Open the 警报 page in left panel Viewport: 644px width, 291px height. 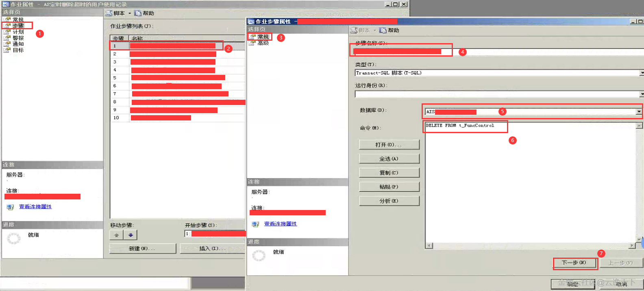pos(18,38)
